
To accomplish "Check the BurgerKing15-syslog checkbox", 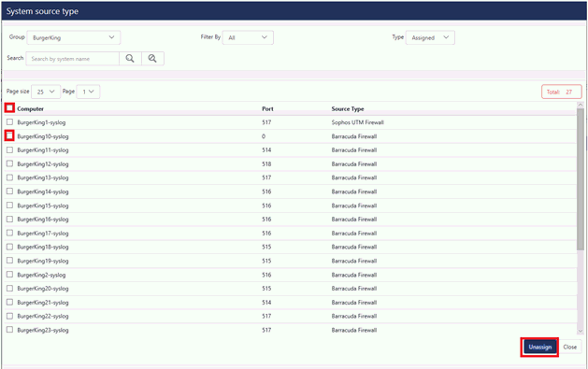I will pyautogui.click(x=9, y=206).
